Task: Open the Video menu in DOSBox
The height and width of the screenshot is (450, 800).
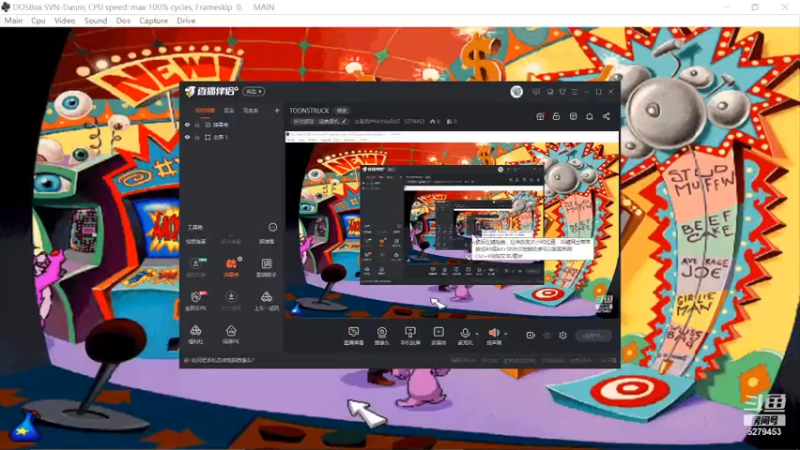Action: [64, 20]
